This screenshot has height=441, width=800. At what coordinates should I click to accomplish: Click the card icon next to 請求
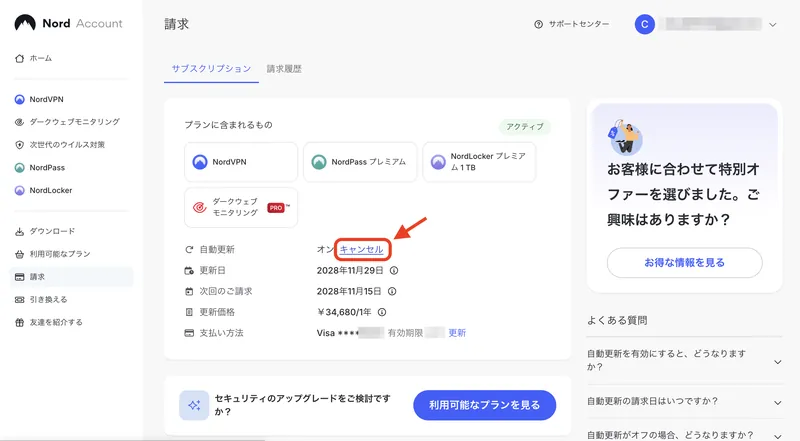(x=19, y=277)
